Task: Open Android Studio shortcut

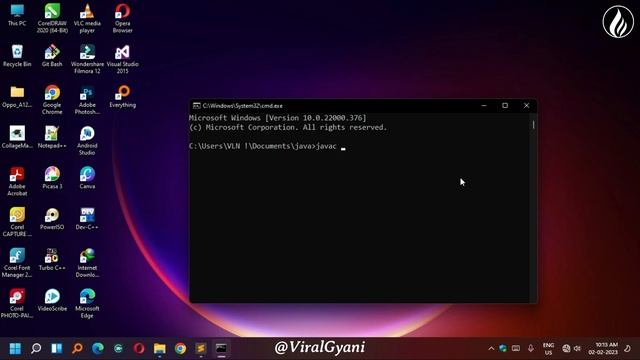Action: pos(87,140)
